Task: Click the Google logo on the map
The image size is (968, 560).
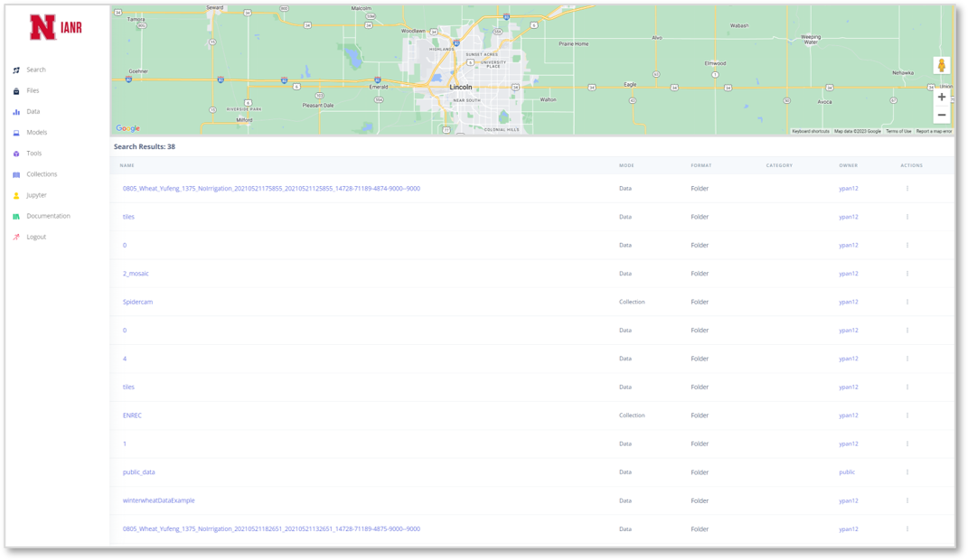Action: point(127,128)
